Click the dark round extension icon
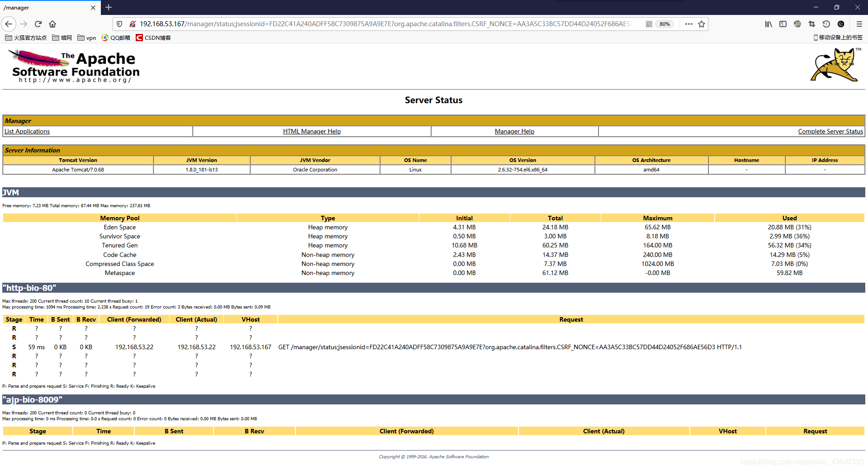Image resolution: width=868 pixels, height=470 pixels. pyautogui.click(x=841, y=24)
